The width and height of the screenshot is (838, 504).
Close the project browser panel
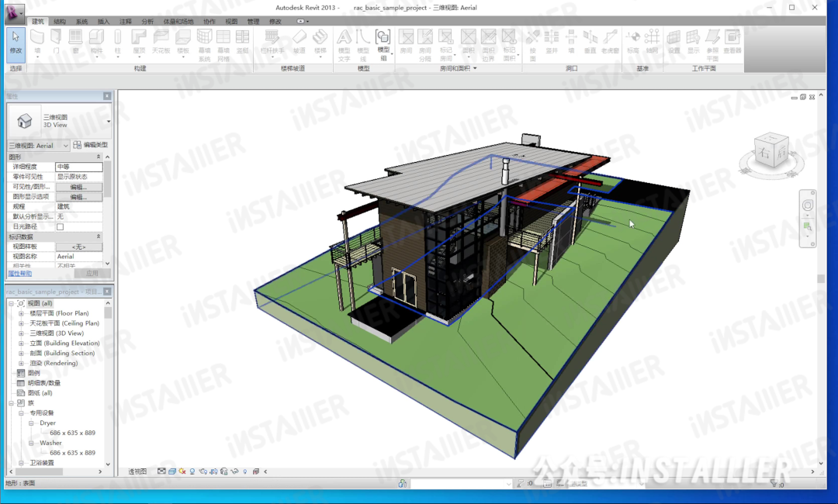(x=107, y=292)
